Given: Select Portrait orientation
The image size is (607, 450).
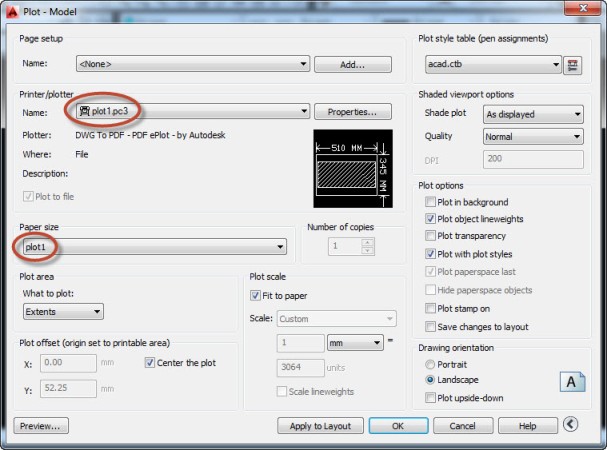Looking at the screenshot, I should (x=430, y=364).
